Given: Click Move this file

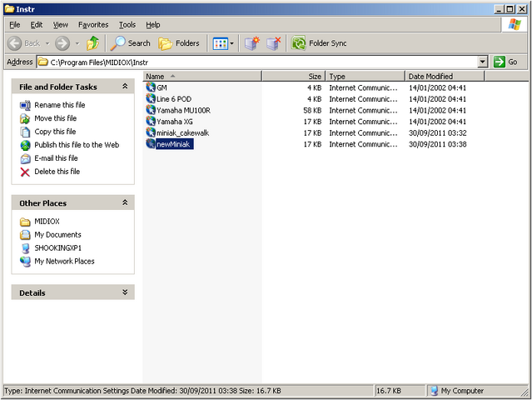Looking at the screenshot, I should (x=56, y=118).
